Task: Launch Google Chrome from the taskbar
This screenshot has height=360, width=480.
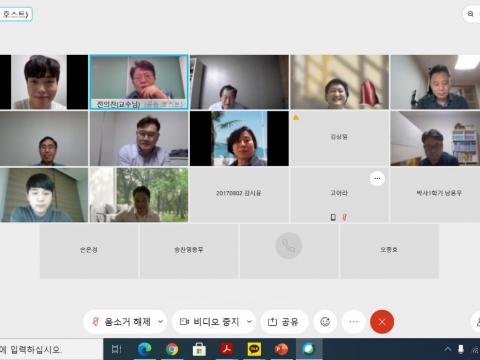Action: (172, 349)
